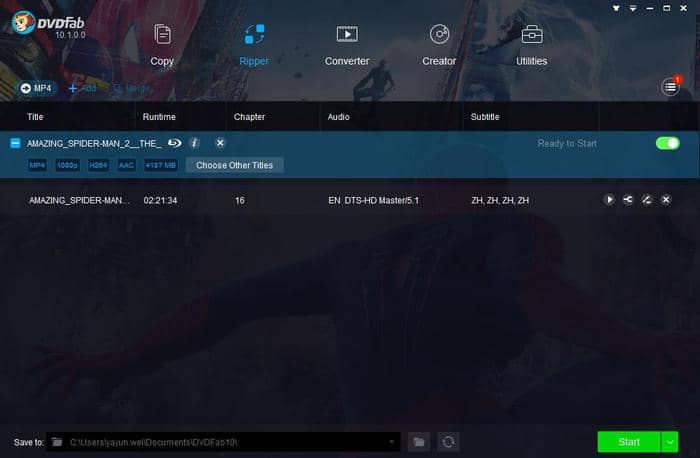Screen dimensions: 700x458
Task: Open the title bar dropdown menu icon
Action: (x=633, y=8)
